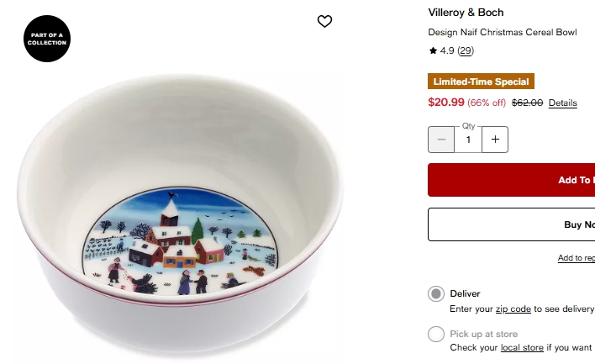Click the quantity input field
Image resolution: width=595 pixels, height=364 pixels.
click(x=468, y=140)
